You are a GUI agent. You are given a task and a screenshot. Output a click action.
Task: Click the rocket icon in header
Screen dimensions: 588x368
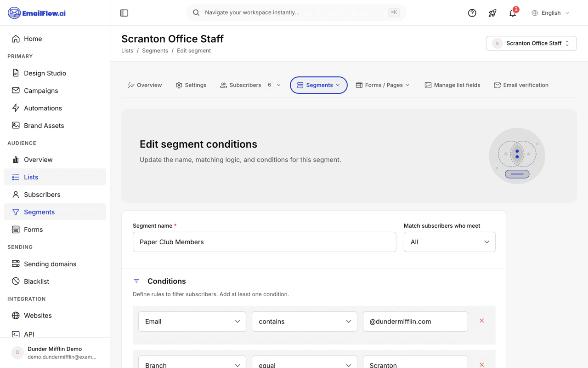[492, 13]
